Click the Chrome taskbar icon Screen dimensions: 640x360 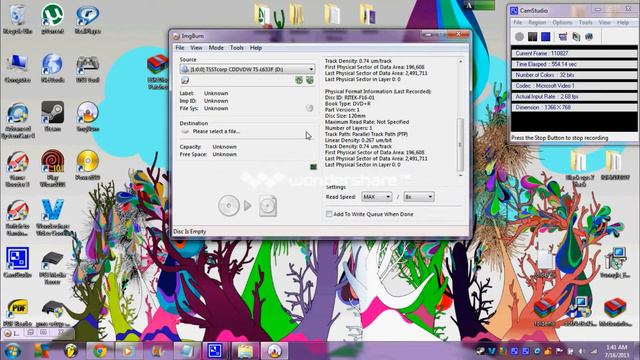click(x=99, y=351)
